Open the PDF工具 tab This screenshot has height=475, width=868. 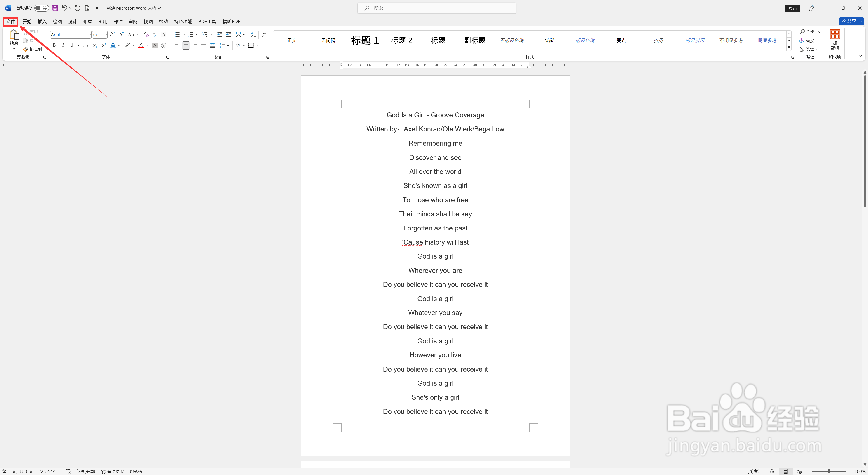(x=207, y=21)
